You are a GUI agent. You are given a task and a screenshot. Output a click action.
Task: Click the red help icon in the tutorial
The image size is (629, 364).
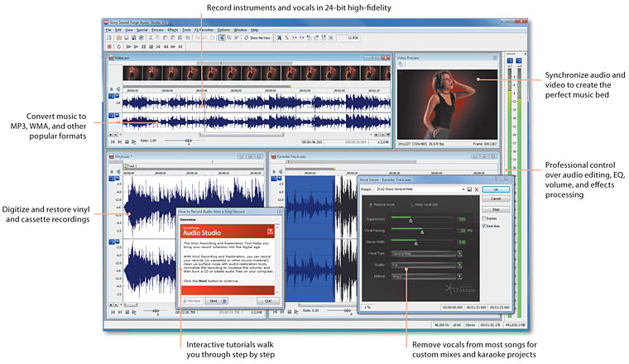tap(270, 232)
